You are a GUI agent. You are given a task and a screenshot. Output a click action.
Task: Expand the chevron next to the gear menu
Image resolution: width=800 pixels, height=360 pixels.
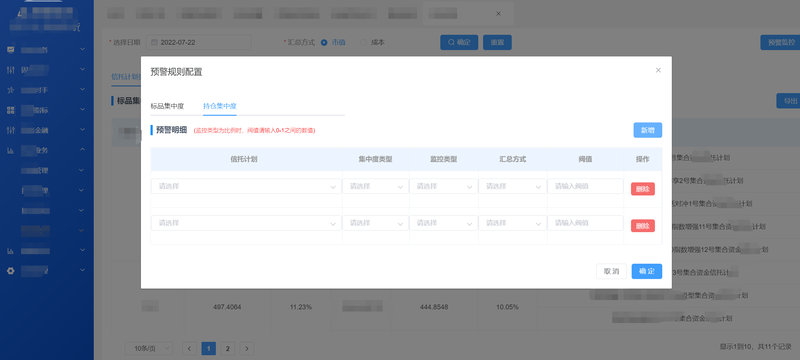(82, 271)
